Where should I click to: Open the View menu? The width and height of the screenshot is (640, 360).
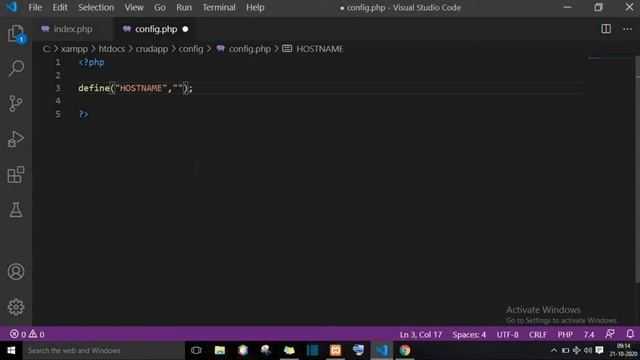click(x=134, y=7)
